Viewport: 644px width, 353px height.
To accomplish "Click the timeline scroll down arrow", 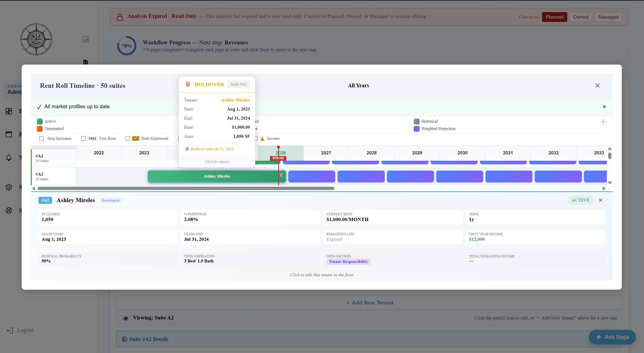I will pos(610,183).
